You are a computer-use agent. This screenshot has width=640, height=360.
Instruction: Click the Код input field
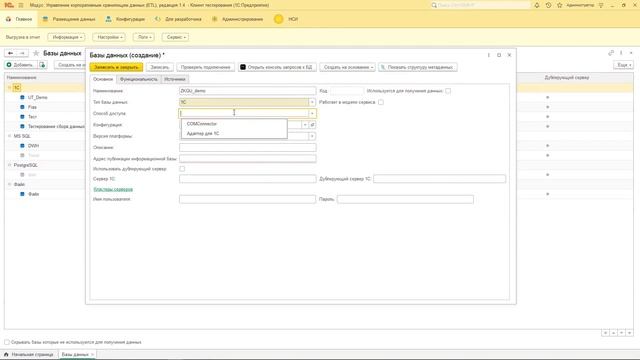click(x=346, y=91)
